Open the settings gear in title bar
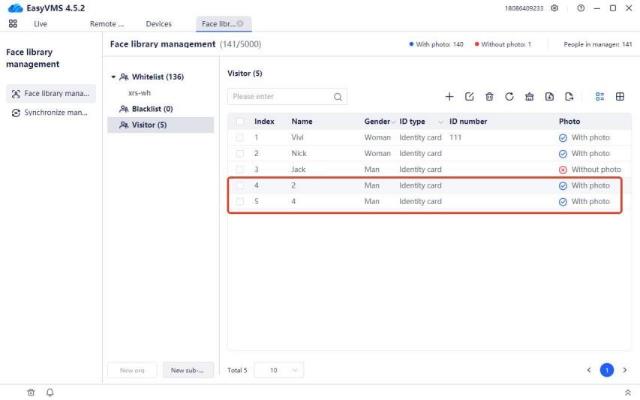The width and height of the screenshot is (640, 400). [555, 8]
